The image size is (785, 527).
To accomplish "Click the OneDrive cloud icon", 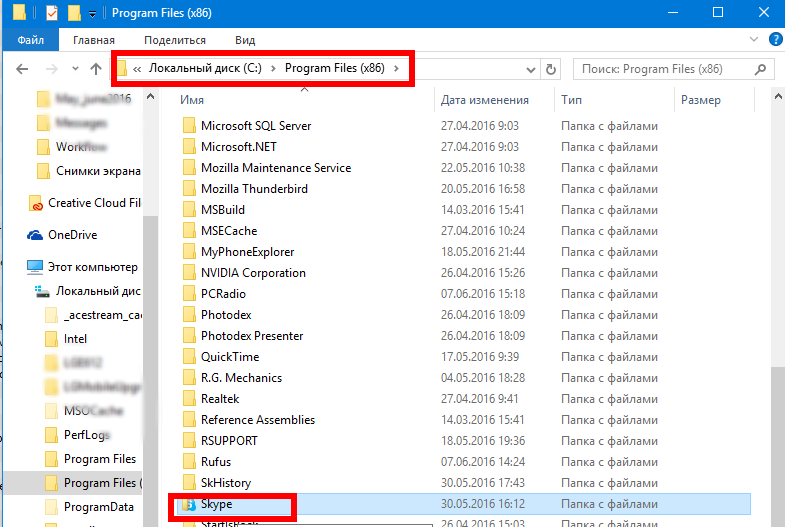I will [35, 235].
